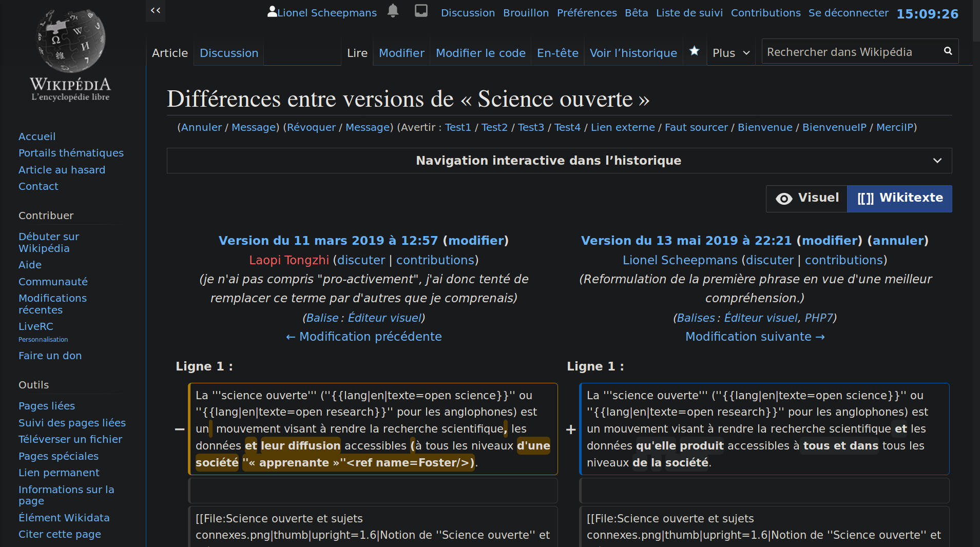Open Liste de suivi in the top bar
This screenshot has width=980, height=547.
click(x=689, y=13)
